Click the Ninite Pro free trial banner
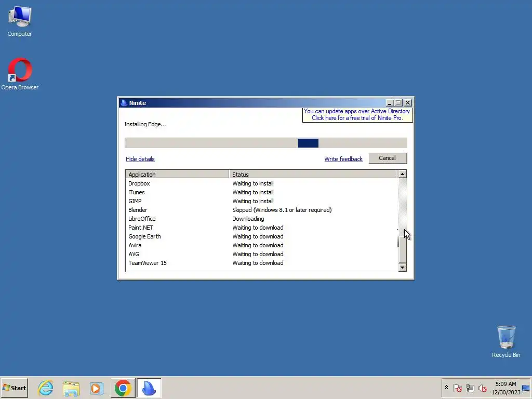This screenshot has width=532, height=399. 357,115
